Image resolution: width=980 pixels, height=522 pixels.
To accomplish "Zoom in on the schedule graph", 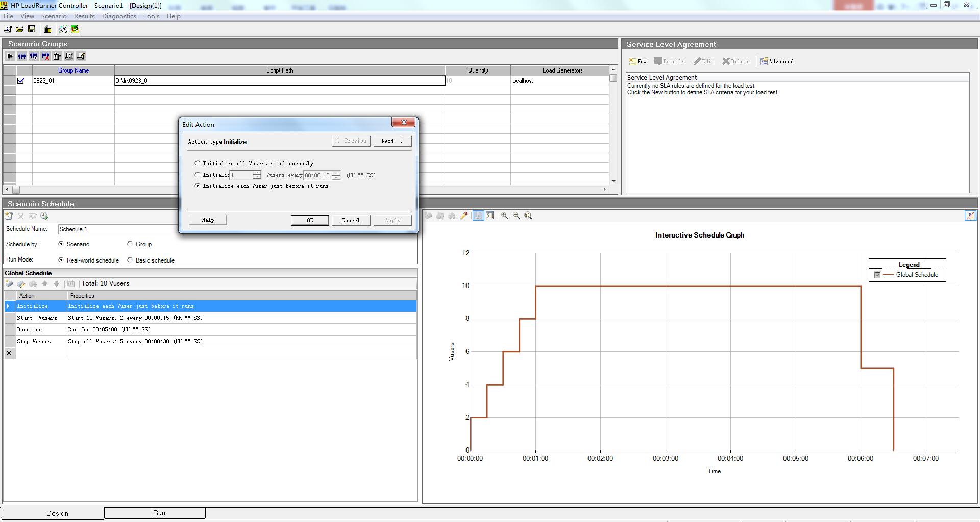I will point(505,216).
